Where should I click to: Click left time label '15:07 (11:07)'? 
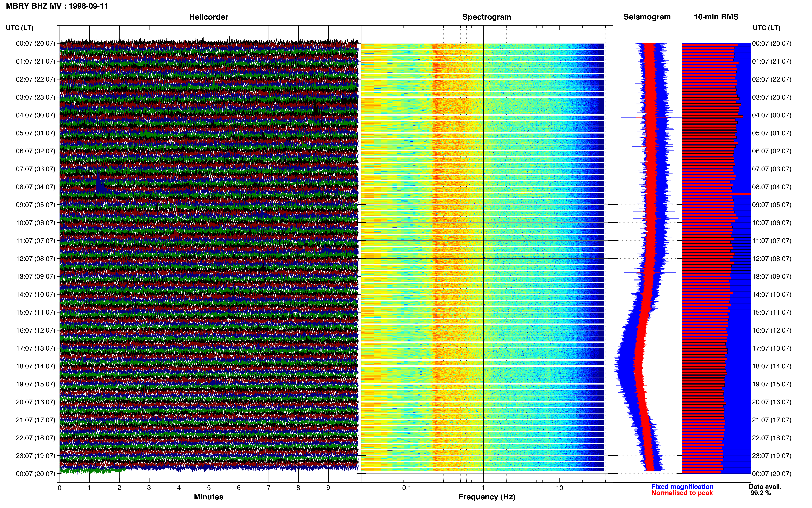tap(36, 313)
